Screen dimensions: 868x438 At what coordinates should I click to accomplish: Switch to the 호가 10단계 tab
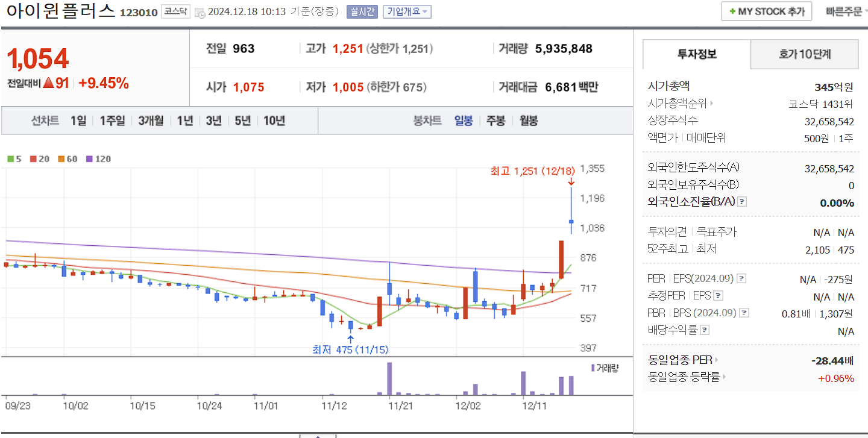[x=804, y=54]
